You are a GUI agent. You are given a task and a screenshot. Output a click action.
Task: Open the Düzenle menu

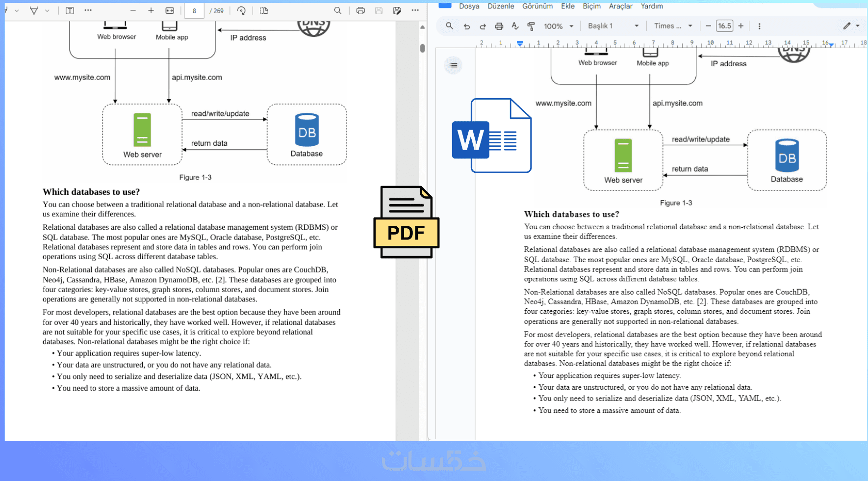(x=501, y=6)
